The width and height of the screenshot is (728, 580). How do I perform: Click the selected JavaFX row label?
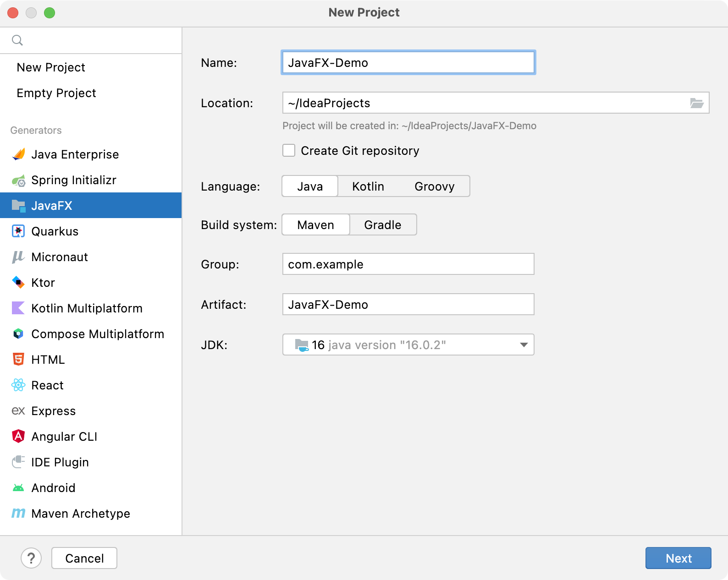pos(52,206)
